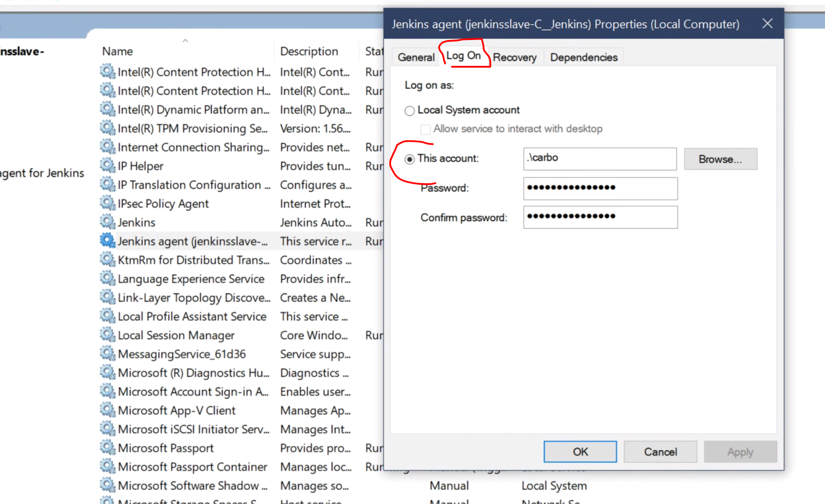Click the 'Core Windo...' description cell

tap(314, 335)
